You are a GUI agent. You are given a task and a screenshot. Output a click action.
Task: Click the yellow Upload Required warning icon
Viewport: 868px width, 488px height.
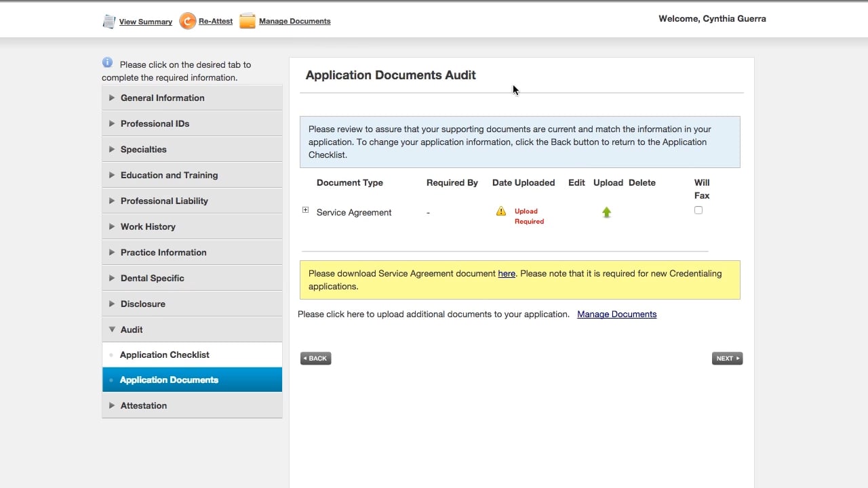pos(501,211)
